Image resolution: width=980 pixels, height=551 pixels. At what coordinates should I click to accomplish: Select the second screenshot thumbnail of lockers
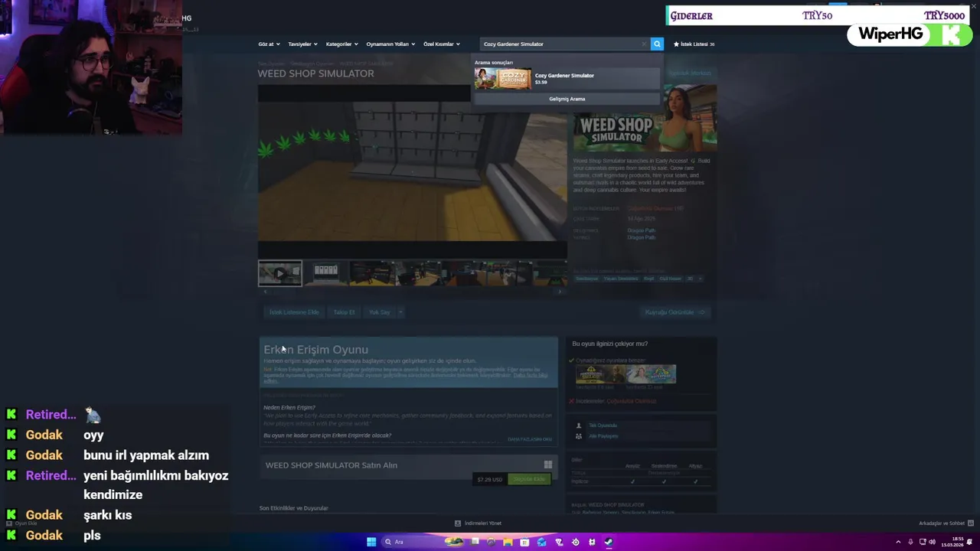click(x=325, y=273)
